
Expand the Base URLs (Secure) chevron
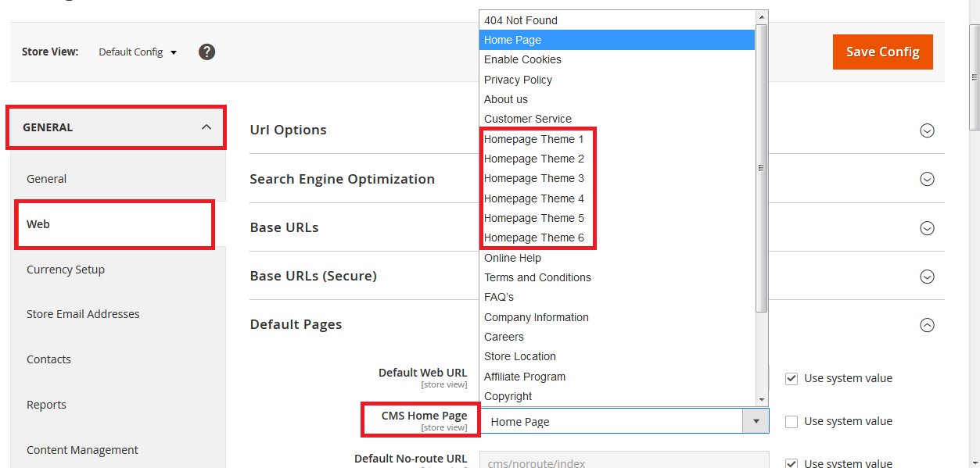[927, 276]
